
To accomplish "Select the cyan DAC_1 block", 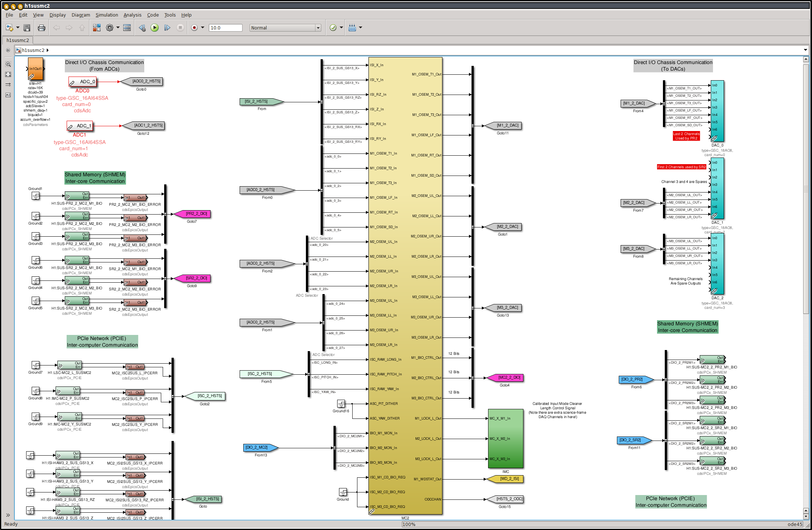I will tap(717, 188).
